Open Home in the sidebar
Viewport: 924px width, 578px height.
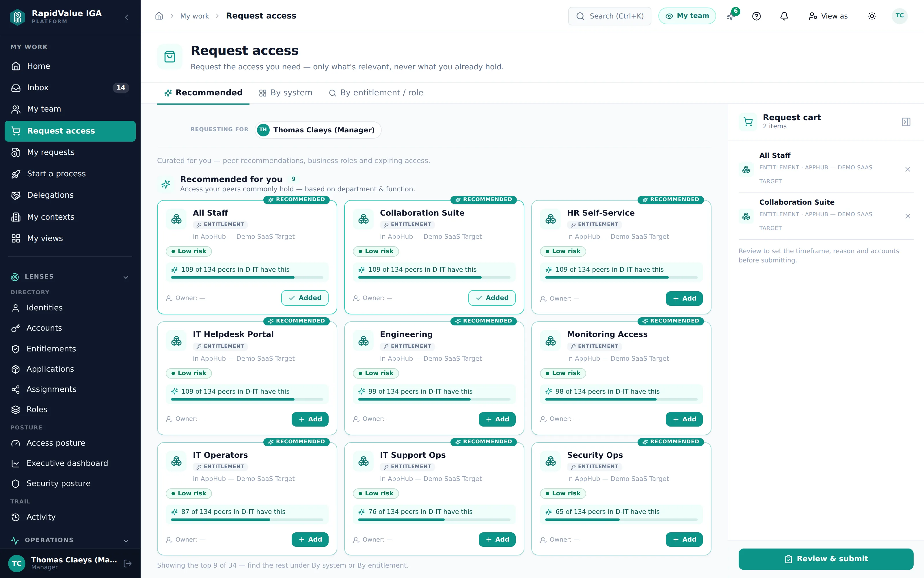click(x=70, y=66)
